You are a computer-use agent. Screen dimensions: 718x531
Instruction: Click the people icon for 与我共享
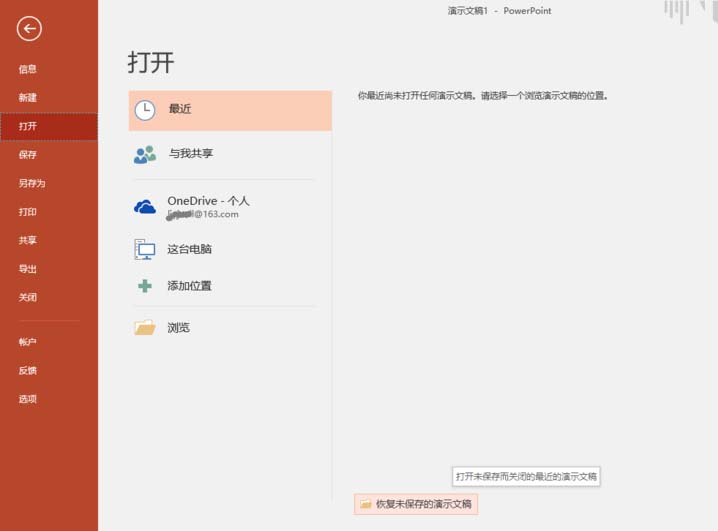[145, 155]
